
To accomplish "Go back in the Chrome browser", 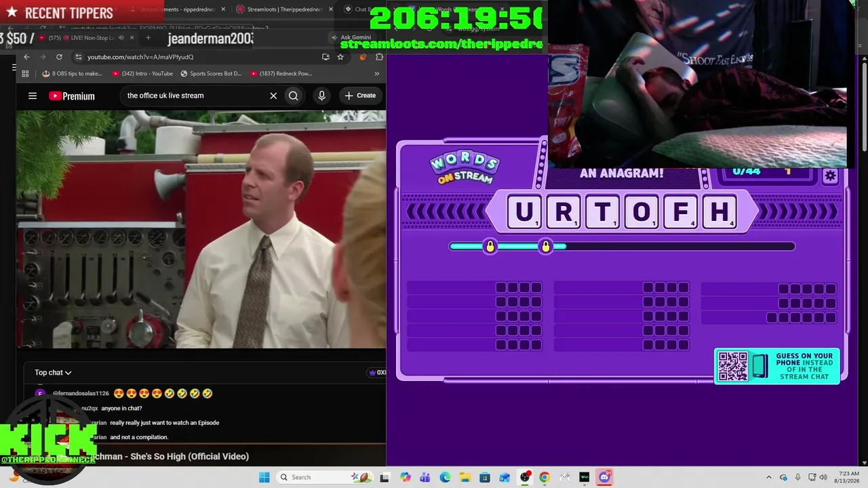I will pyautogui.click(x=26, y=57).
